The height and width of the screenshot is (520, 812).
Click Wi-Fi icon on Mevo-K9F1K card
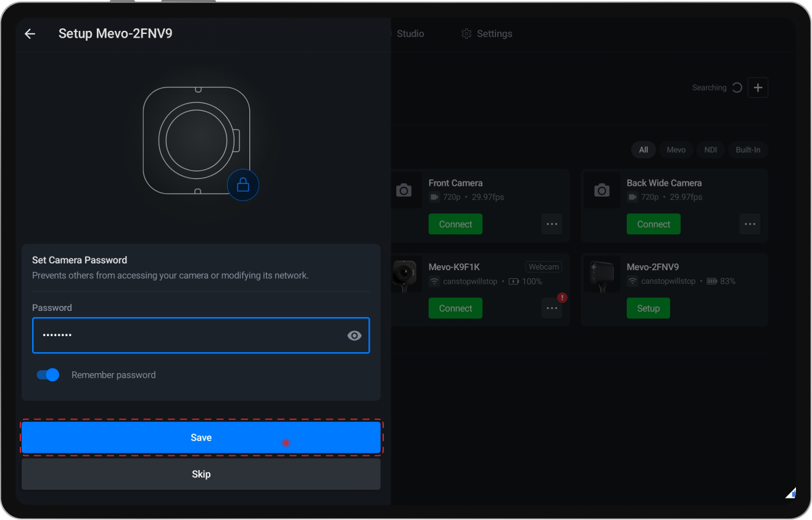[x=434, y=281]
